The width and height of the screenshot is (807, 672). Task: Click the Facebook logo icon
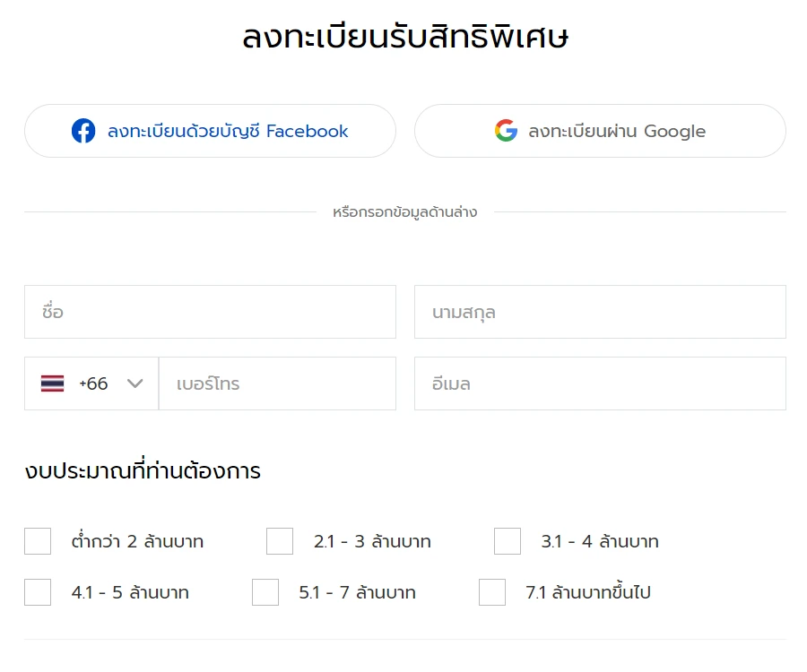click(x=83, y=131)
